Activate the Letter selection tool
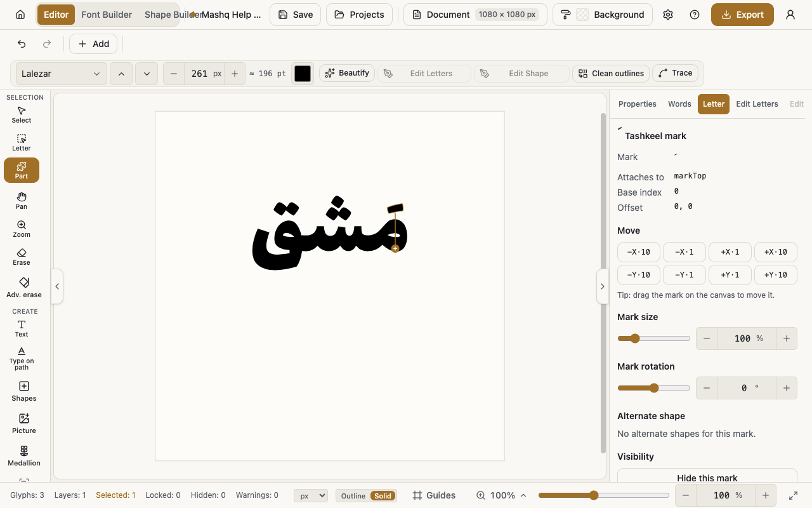 22,143
